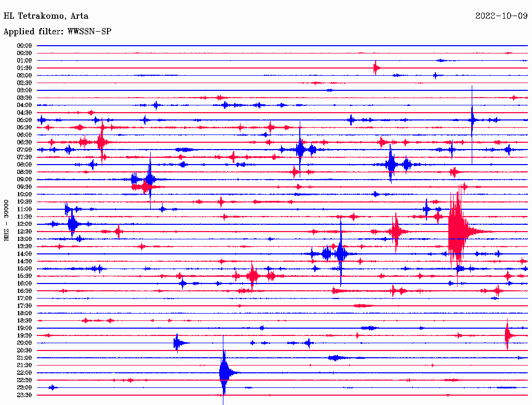Select the 15:30 time label
The height and width of the screenshot is (405, 532).
coord(24,276)
